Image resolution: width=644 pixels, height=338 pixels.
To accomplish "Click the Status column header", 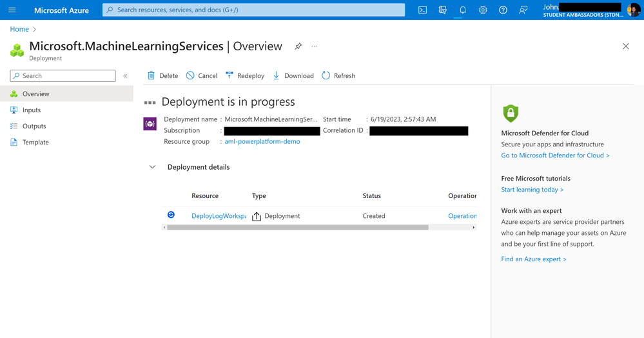I will coord(372,195).
